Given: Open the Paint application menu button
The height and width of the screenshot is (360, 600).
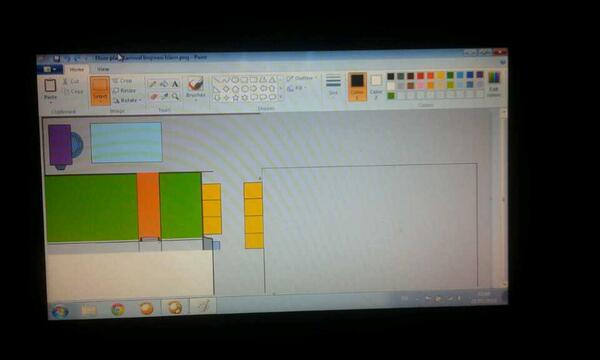Looking at the screenshot, I should click(50, 69).
